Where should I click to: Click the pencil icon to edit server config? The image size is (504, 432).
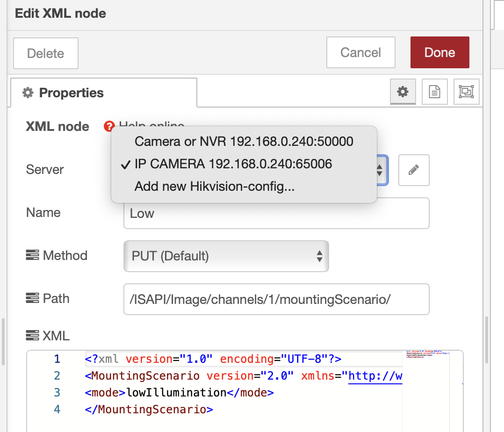pyautogui.click(x=413, y=170)
